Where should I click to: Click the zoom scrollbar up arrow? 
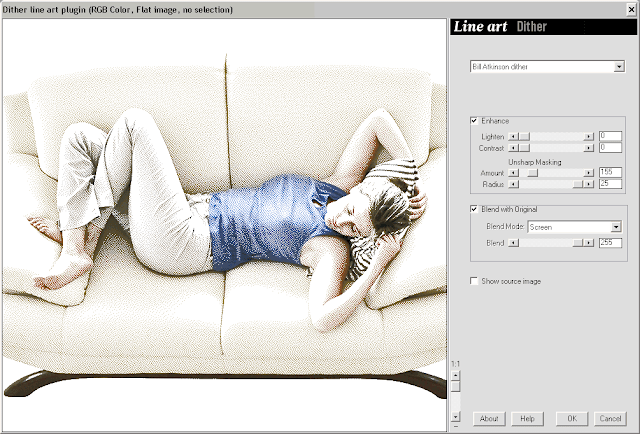click(456, 376)
